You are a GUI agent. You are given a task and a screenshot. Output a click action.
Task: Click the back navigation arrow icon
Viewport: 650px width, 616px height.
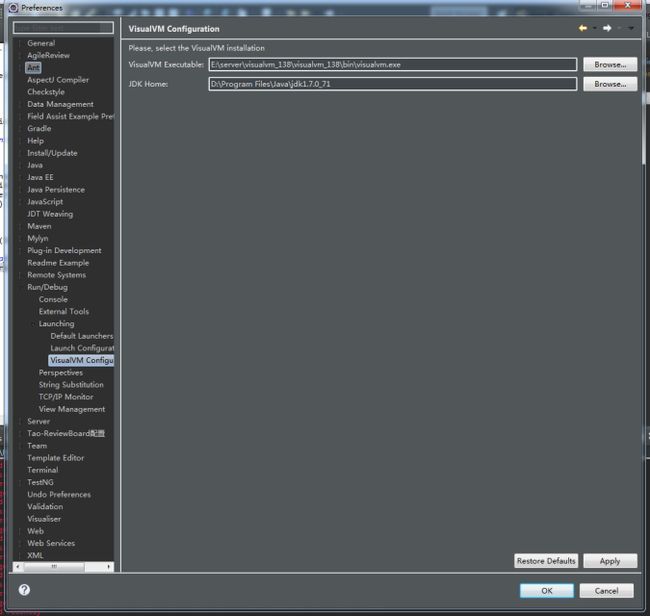coord(583,28)
